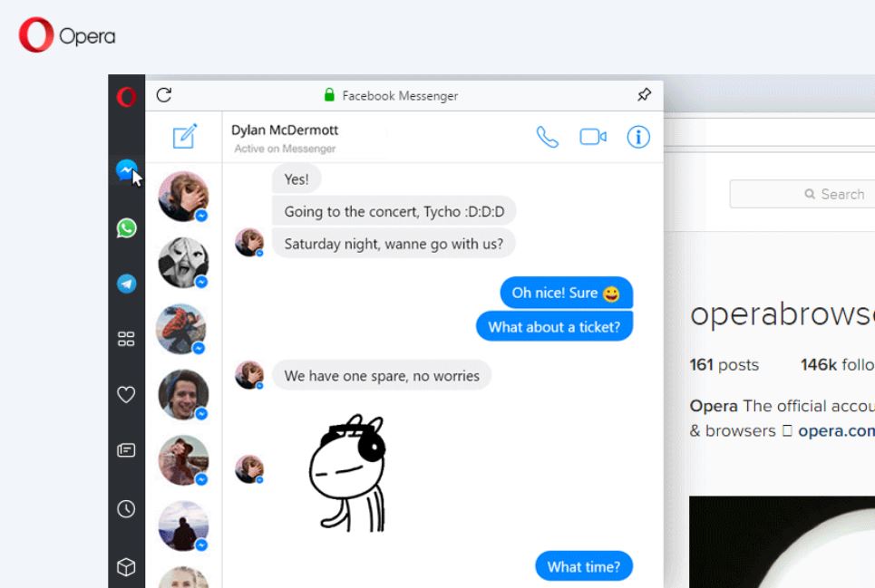Click the Opera menu icon in the sidebar
The height and width of the screenshot is (588, 875).
(x=126, y=97)
